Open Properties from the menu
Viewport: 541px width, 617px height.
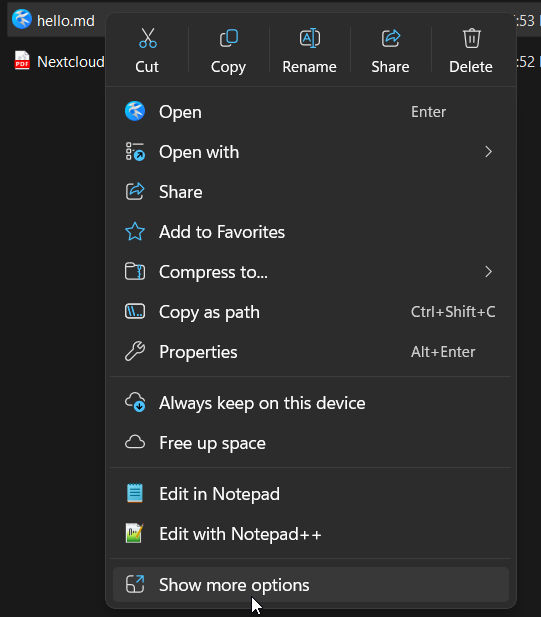coord(311,351)
